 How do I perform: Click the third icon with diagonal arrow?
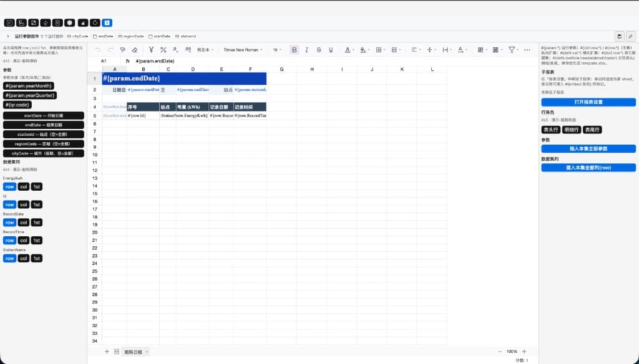point(34,23)
